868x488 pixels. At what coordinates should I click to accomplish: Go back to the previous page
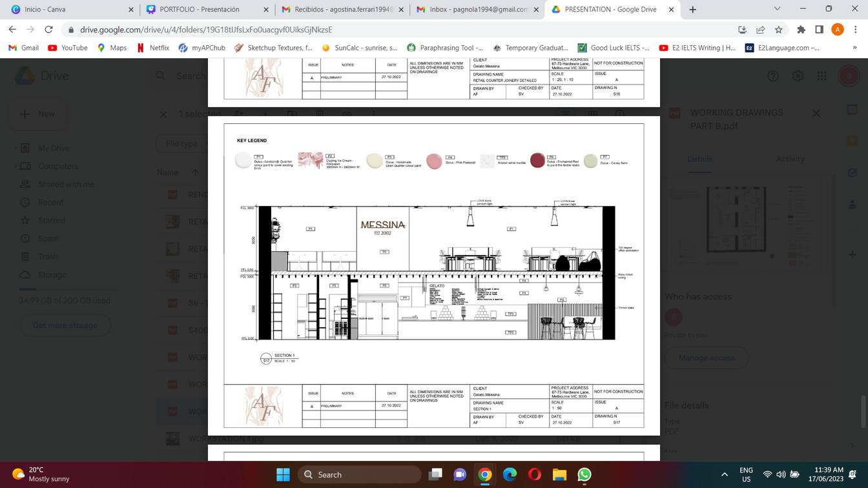coord(12,30)
